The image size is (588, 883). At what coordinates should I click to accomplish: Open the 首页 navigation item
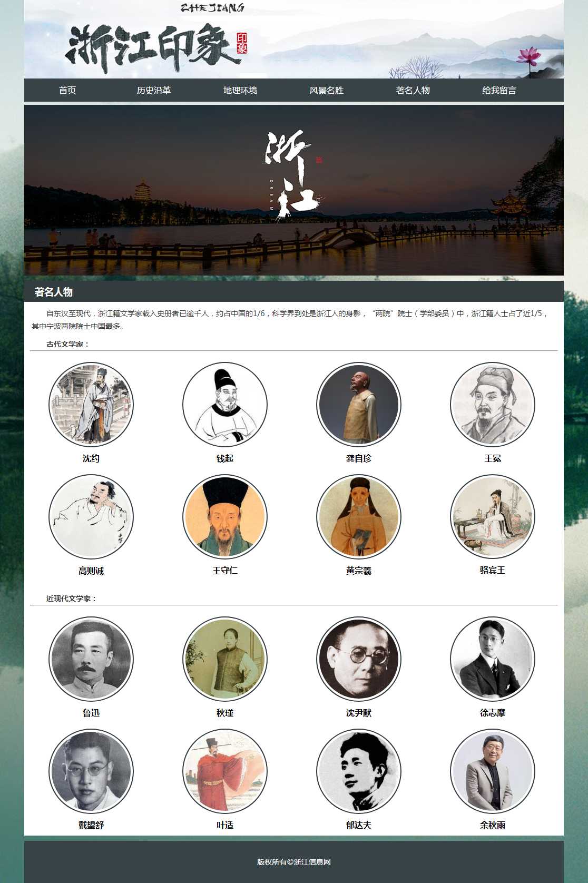click(67, 90)
